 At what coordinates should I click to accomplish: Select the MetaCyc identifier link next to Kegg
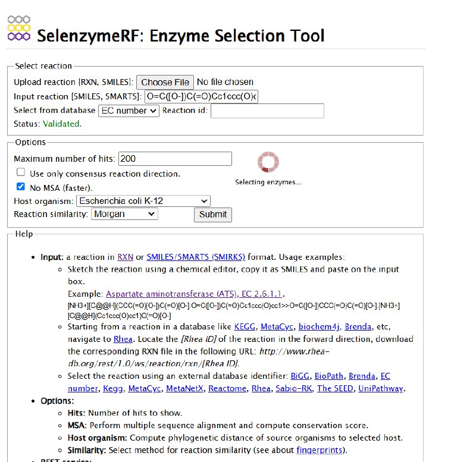[145, 389]
